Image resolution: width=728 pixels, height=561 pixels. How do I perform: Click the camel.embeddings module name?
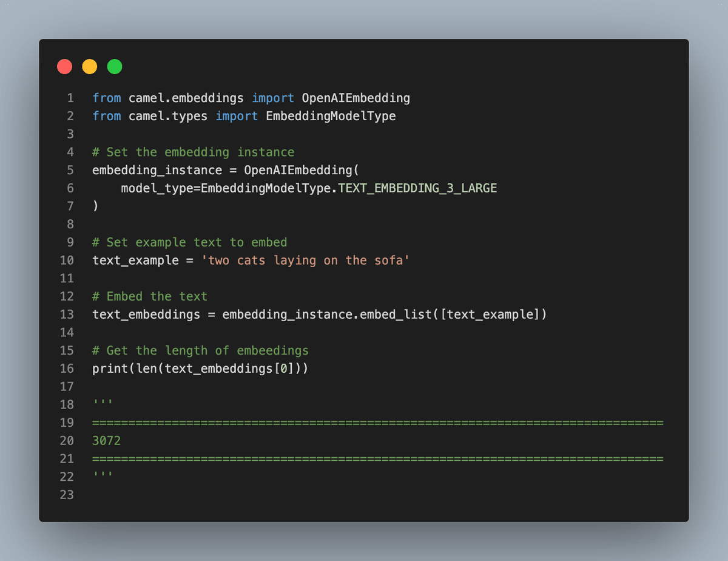click(x=186, y=98)
